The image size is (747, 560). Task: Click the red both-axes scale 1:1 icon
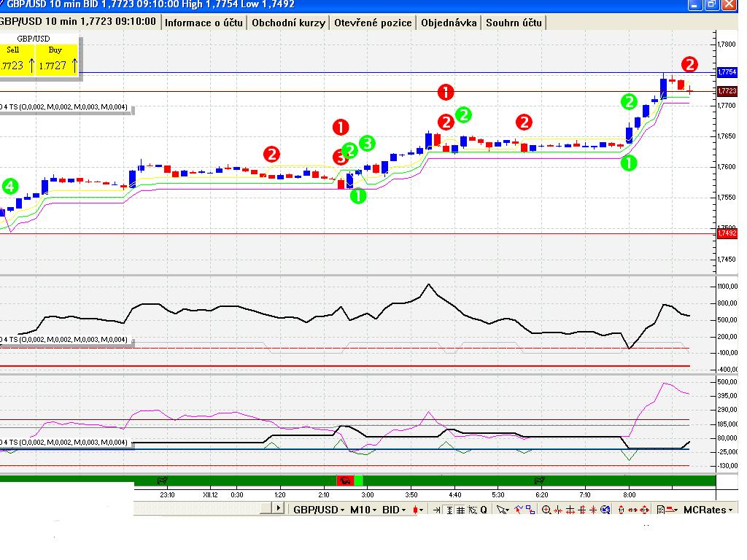(x=645, y=510)
